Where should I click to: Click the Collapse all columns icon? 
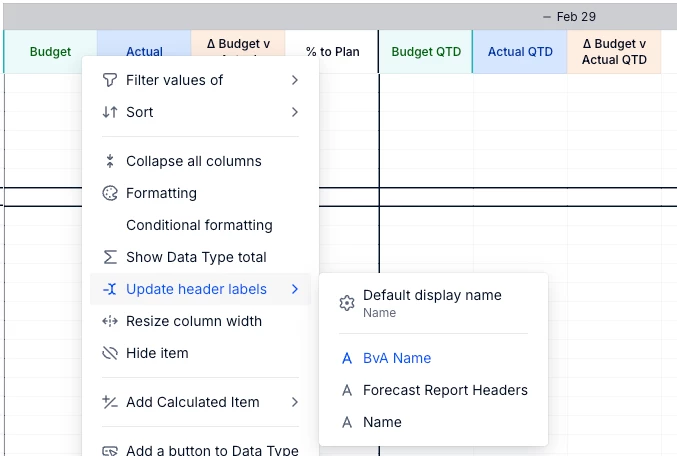(110, 161)
